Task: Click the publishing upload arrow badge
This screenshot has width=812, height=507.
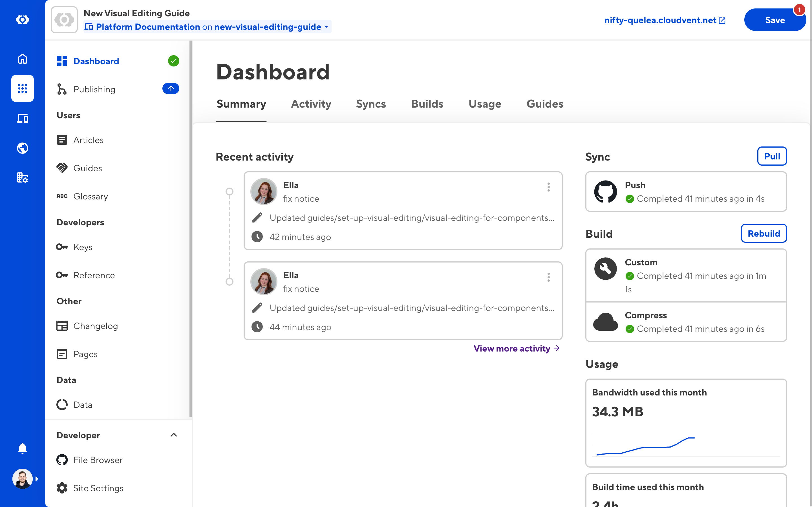Action: click(171, 89)
